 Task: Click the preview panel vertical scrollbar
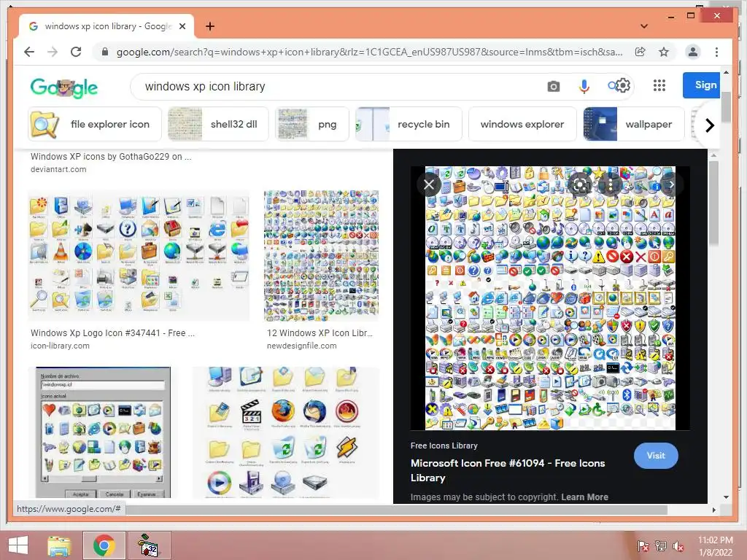pos(713,203)
